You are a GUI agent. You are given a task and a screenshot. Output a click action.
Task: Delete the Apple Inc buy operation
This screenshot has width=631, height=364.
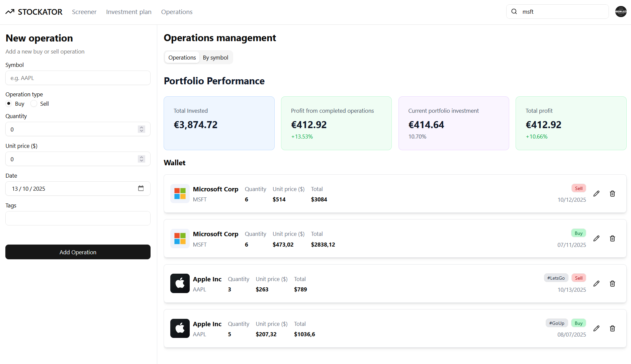(613, 328)
